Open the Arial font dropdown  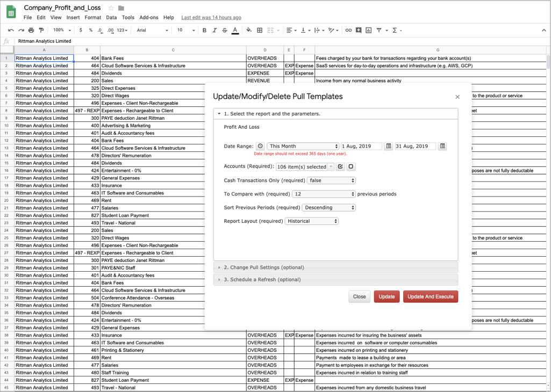[x=152, y=31]
